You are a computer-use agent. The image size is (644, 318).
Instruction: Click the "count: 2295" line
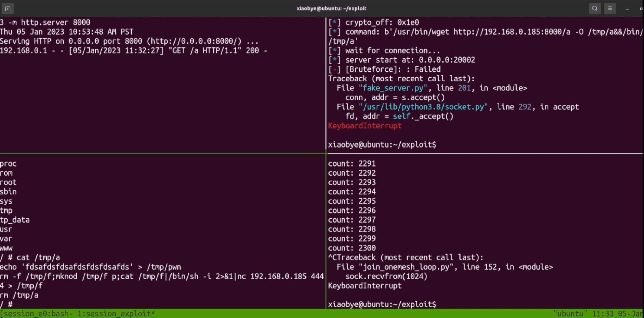[352, 201]
